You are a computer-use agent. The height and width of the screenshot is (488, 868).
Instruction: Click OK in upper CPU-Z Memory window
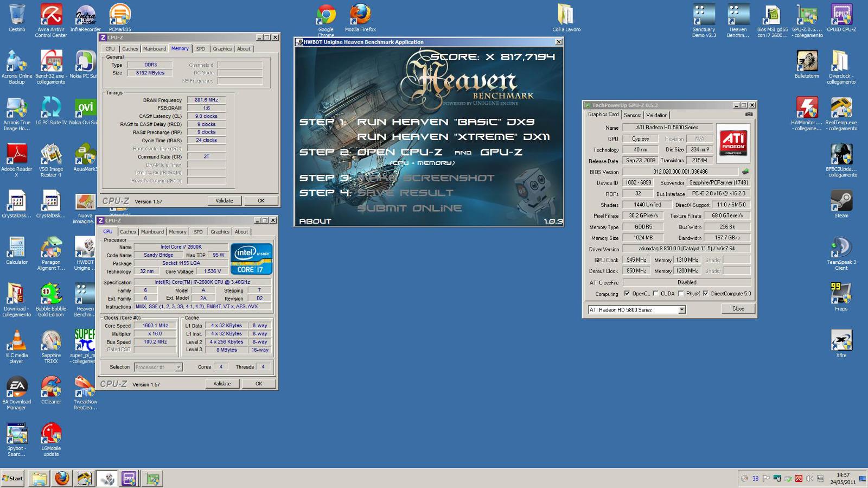[x=261, y=201]
